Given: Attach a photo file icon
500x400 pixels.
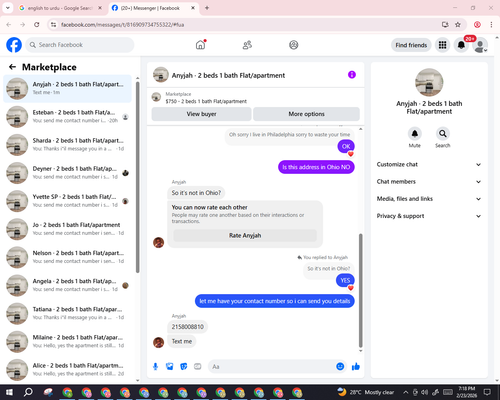Looking at the screenshot, I should pyautogui.click(x=170, y=367).
